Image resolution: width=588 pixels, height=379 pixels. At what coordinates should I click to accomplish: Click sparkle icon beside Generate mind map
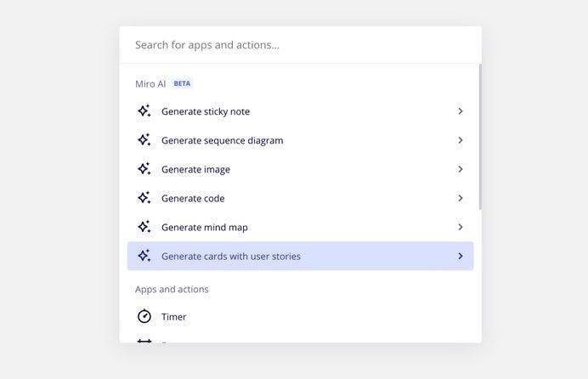coord(144,227)
